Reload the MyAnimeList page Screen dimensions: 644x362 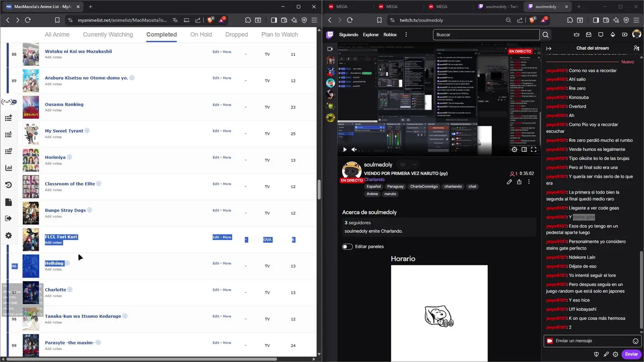point(28,20)
